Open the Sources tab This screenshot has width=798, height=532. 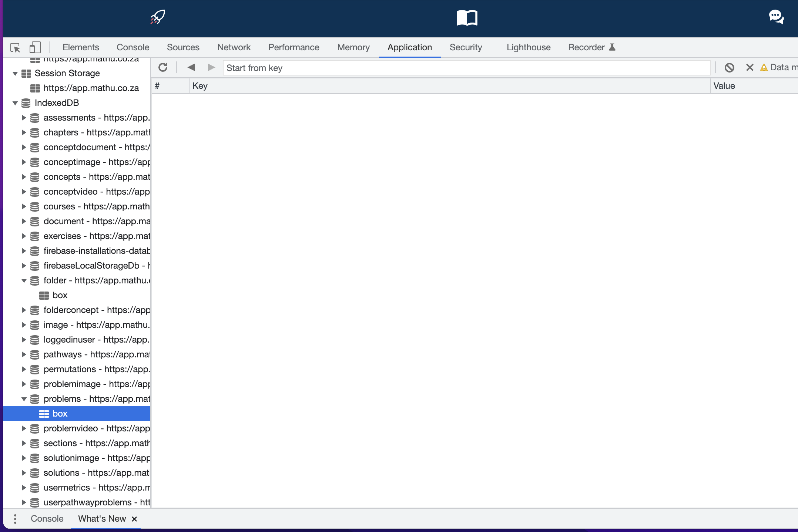(x=183, y=47)
